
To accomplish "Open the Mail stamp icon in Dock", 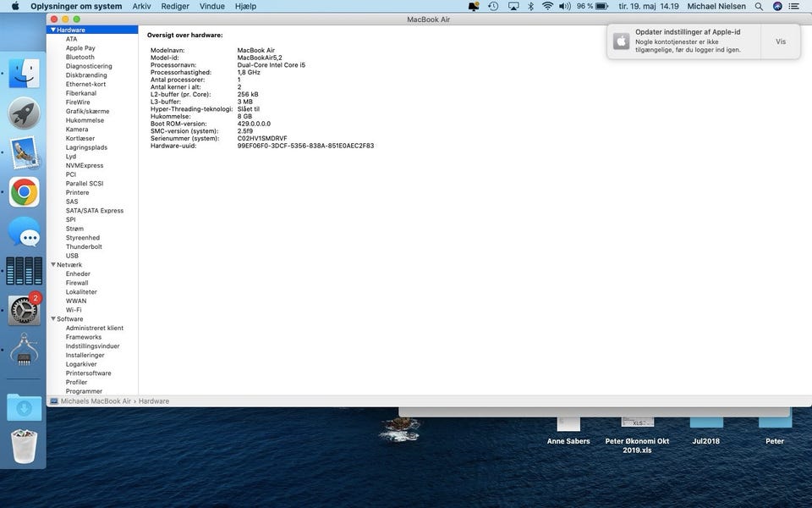I will (24, 152).
